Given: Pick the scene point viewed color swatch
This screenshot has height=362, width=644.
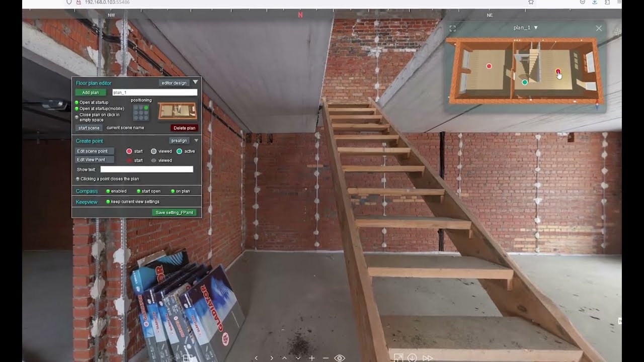Looking at the screenshot, I should [x=154, y=151].
